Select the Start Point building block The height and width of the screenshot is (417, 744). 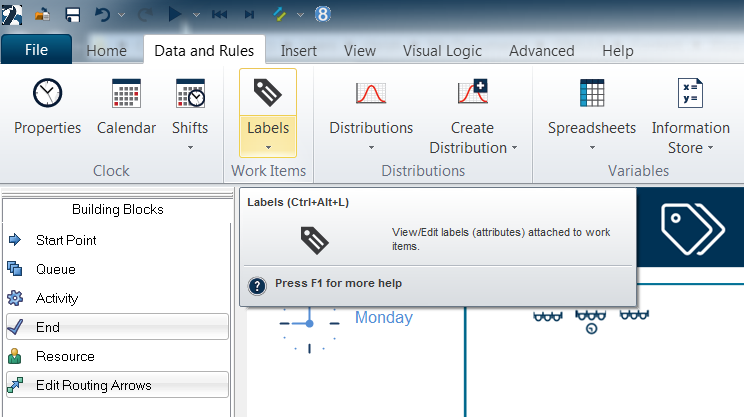(x=117, y=240)
